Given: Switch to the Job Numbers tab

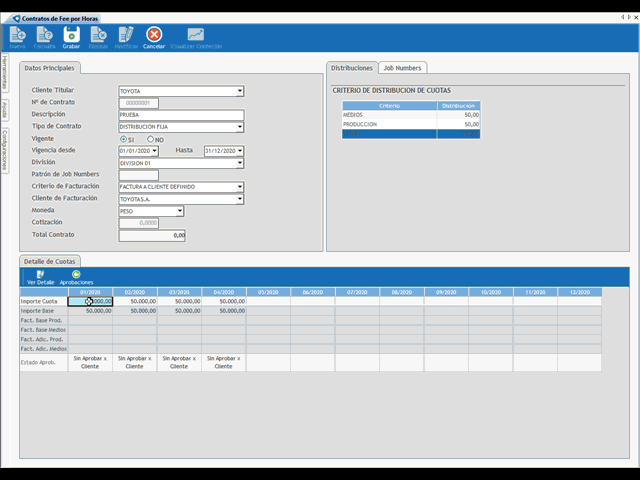Looking at the screenshot, I should 402,68.
